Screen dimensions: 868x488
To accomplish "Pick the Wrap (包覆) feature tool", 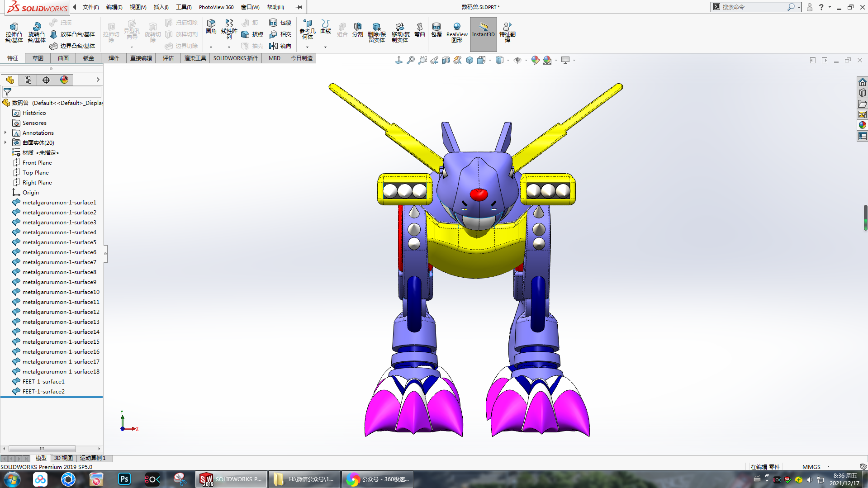I will pos(280,23).
